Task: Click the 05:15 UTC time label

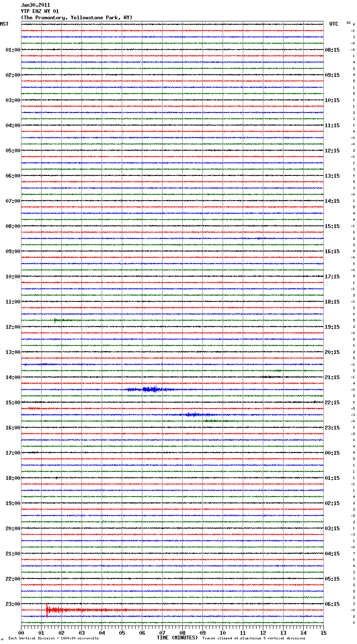Action: coord(332,579)
